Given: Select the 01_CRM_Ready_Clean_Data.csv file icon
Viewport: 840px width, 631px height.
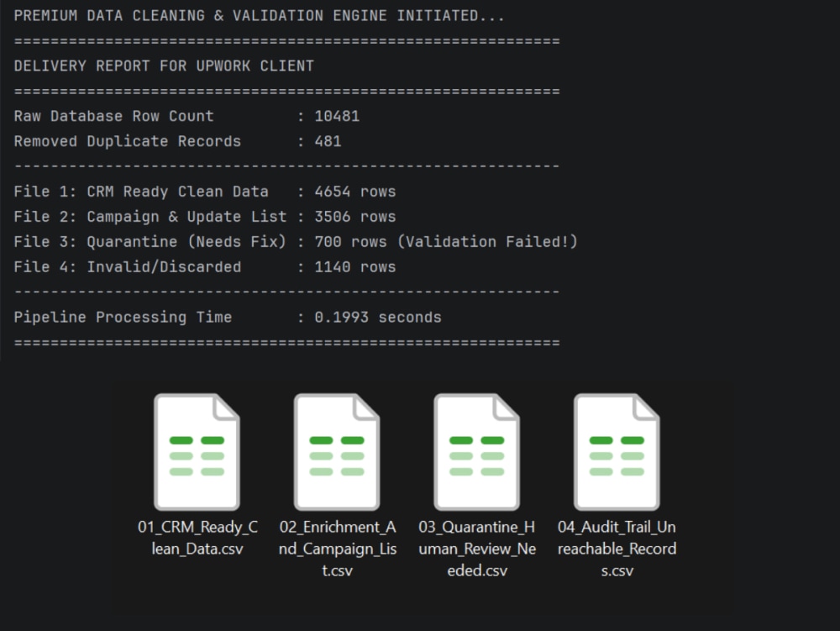Looking at the screenshot, I should point(197,451).
